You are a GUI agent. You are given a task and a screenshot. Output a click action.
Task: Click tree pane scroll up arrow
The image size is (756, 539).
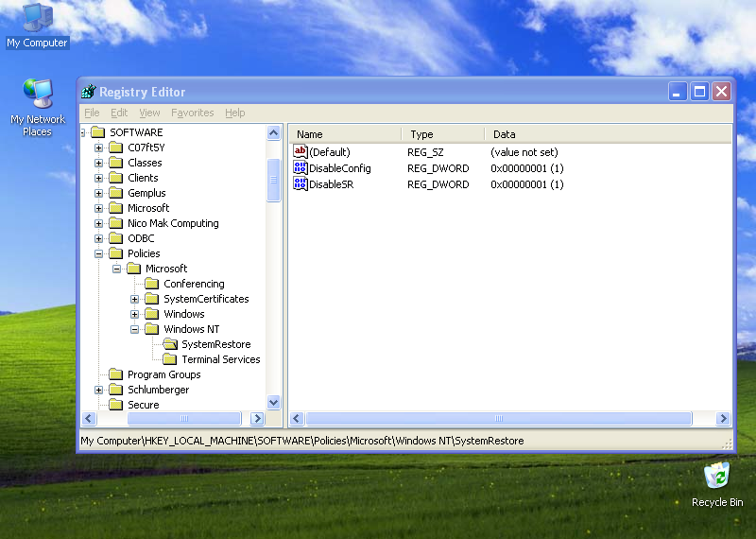pyautogui.click(x=273, y=132)
